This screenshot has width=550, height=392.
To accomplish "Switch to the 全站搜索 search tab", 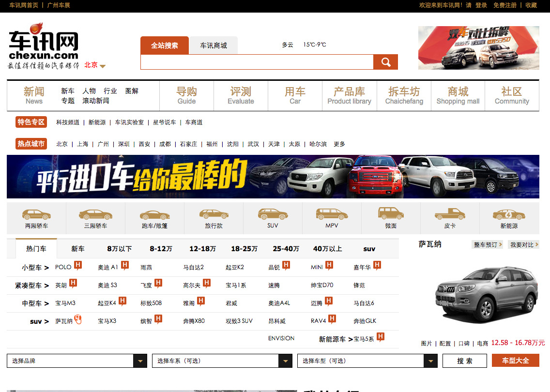I will [x=165, y=45].
